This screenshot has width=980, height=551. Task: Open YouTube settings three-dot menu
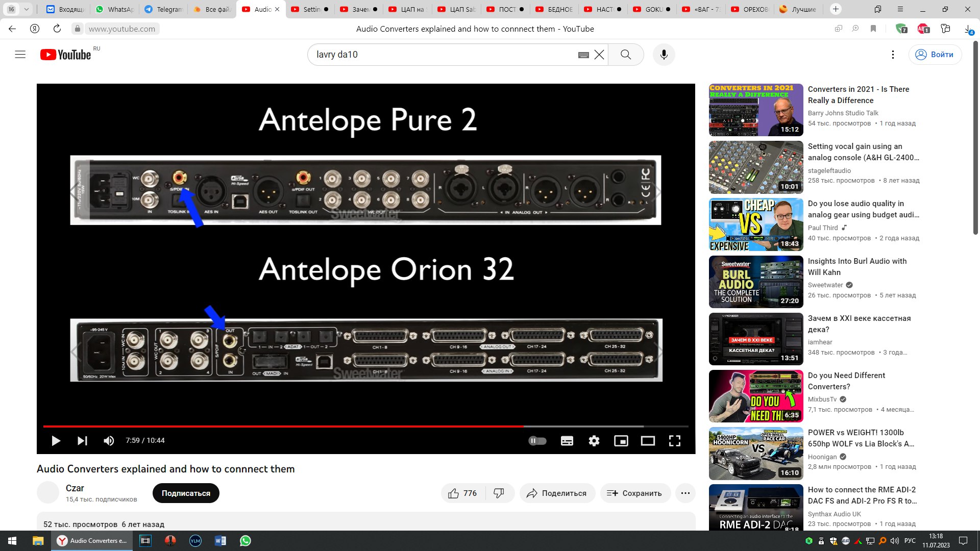coord(893,55)
